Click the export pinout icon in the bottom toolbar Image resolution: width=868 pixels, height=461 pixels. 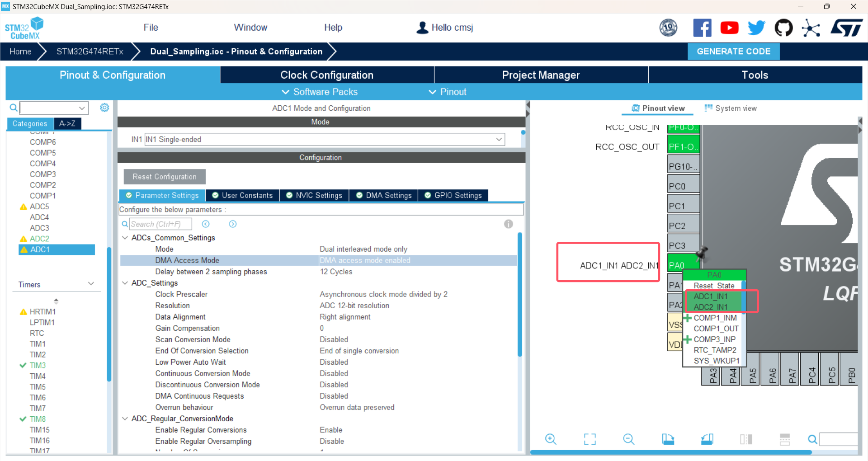(x=668, y=439)
